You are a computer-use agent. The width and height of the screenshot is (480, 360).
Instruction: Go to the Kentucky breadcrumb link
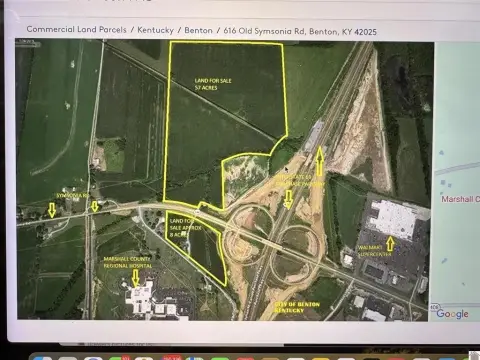tap(155, 30)
